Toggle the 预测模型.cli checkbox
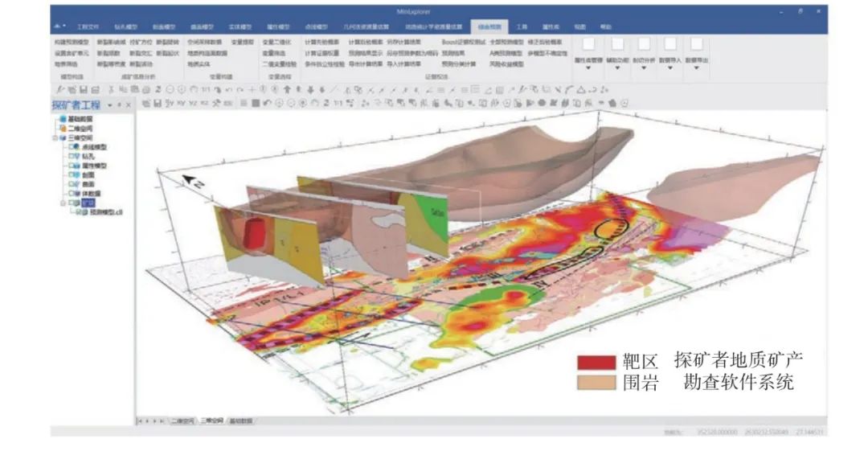Image resolution: width=868 pixels, height=451 pixels. coord(79,212)
